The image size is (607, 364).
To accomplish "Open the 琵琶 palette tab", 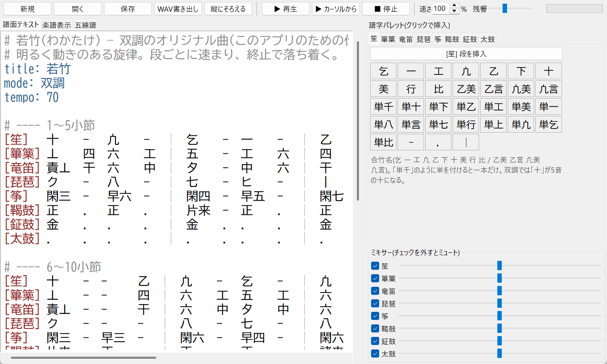I will tap(424, 39).
